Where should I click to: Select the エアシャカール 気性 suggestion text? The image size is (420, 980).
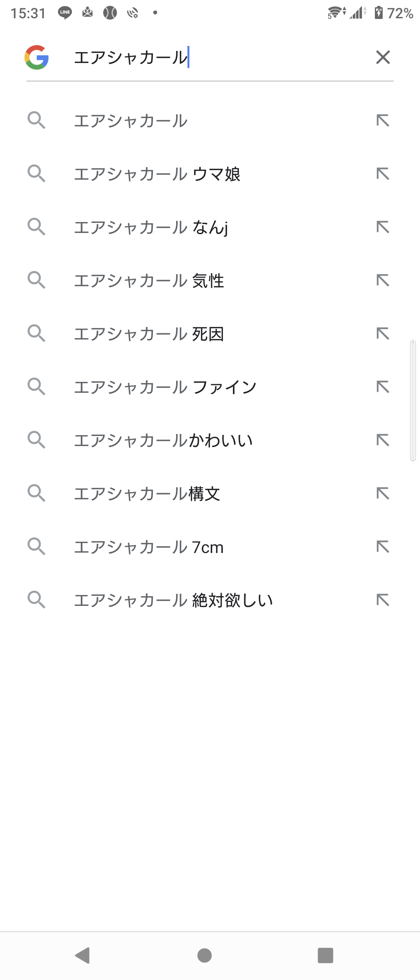coord(149,281)
